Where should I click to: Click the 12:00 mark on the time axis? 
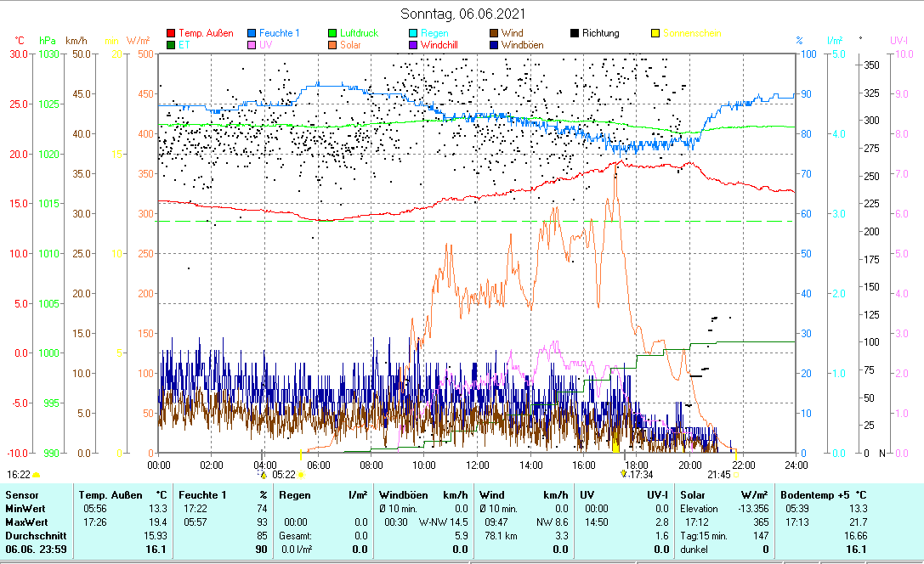coord(478,465)
